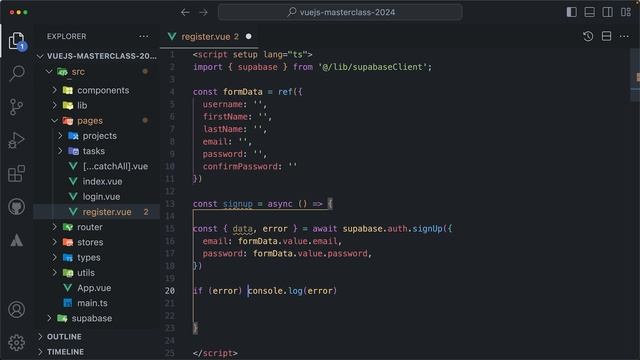The width and height of the screenshot is (640, 360).
Task: Go back with the navigation arrow
Action: tap(185, 12)
